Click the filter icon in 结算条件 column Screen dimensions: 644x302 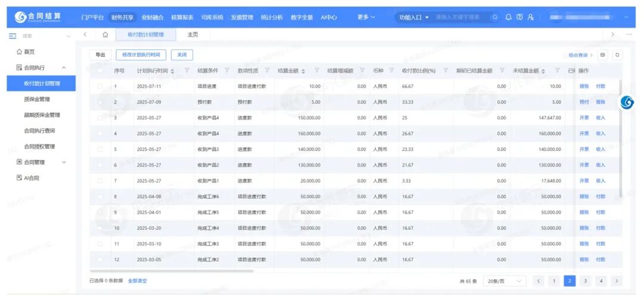click(x=227, y=71)
